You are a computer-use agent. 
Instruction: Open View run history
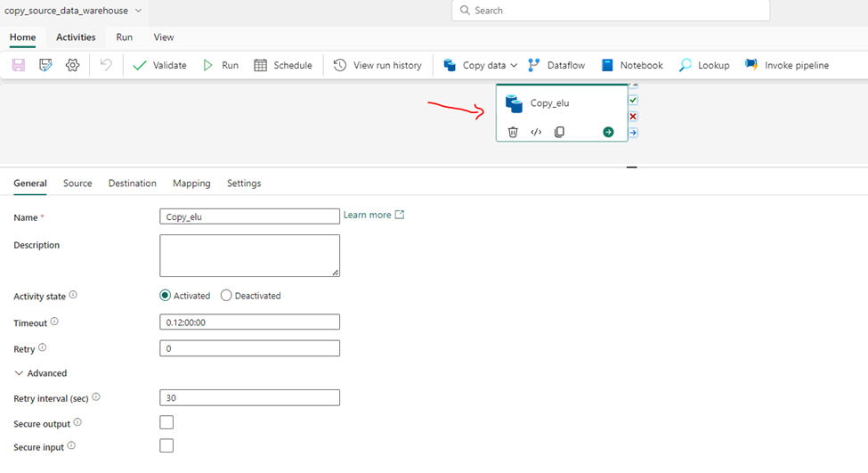point(377,65)
